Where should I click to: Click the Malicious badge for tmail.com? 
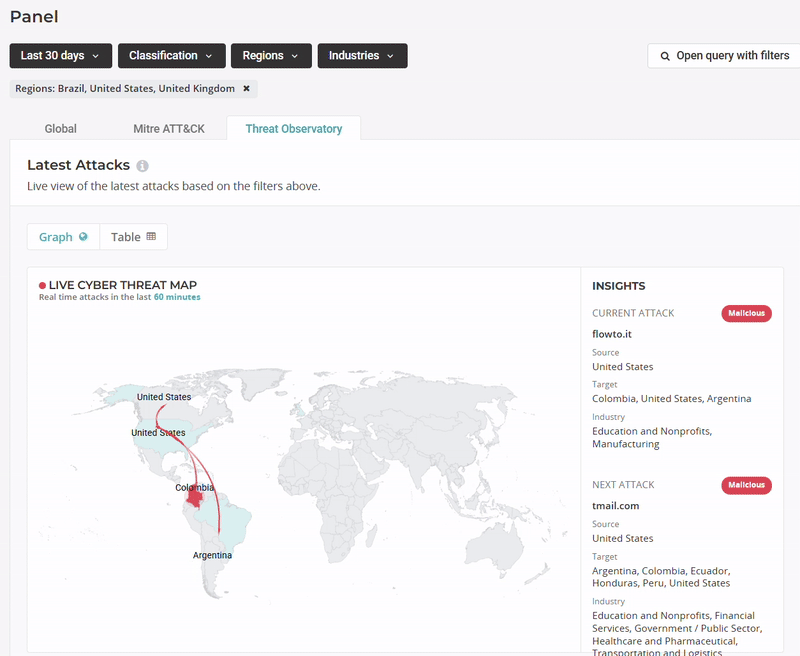click(x=746, y=485)
